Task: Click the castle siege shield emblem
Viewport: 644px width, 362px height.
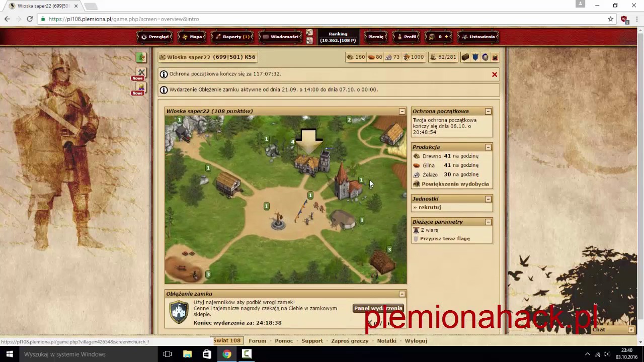Action: 179,312
